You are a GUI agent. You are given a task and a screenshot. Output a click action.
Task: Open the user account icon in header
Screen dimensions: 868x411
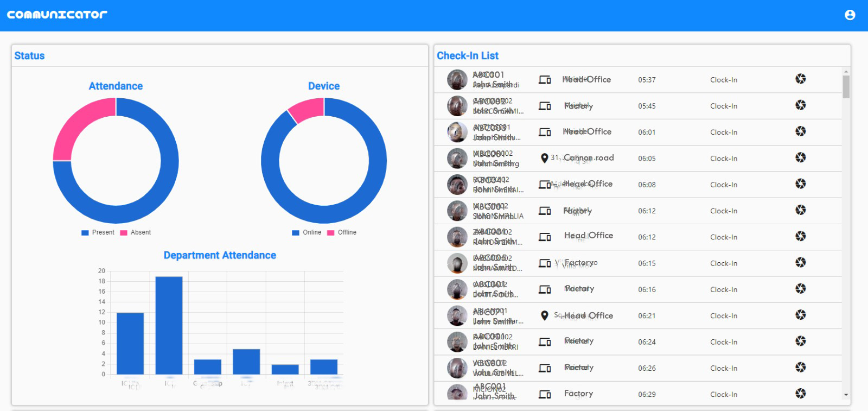(x=850, y=15)
